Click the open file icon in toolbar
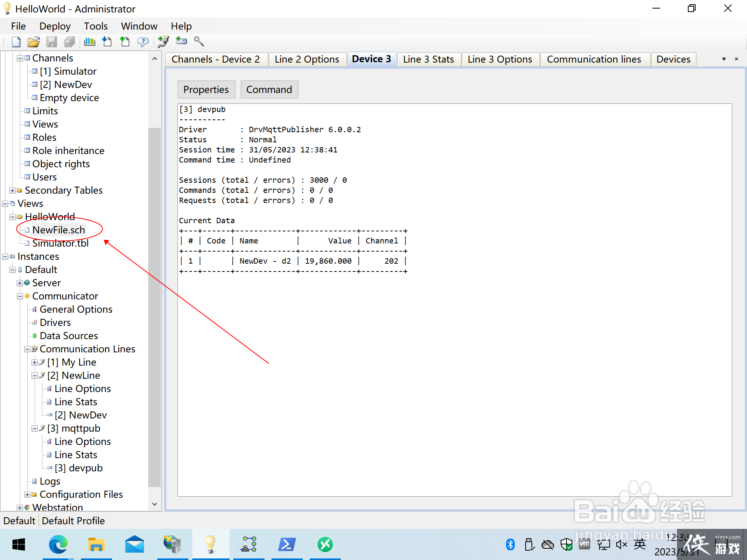 [x=33, y=41]
